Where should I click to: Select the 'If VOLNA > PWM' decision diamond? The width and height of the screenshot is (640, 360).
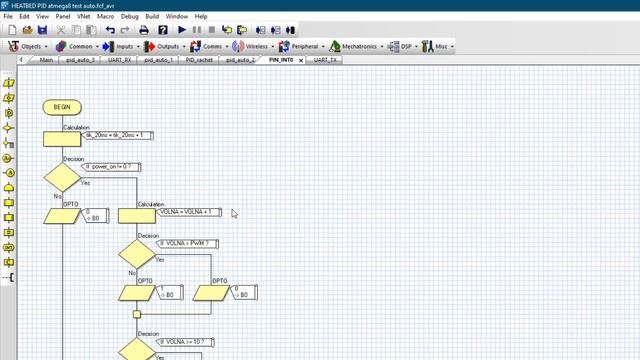(137, 254)
